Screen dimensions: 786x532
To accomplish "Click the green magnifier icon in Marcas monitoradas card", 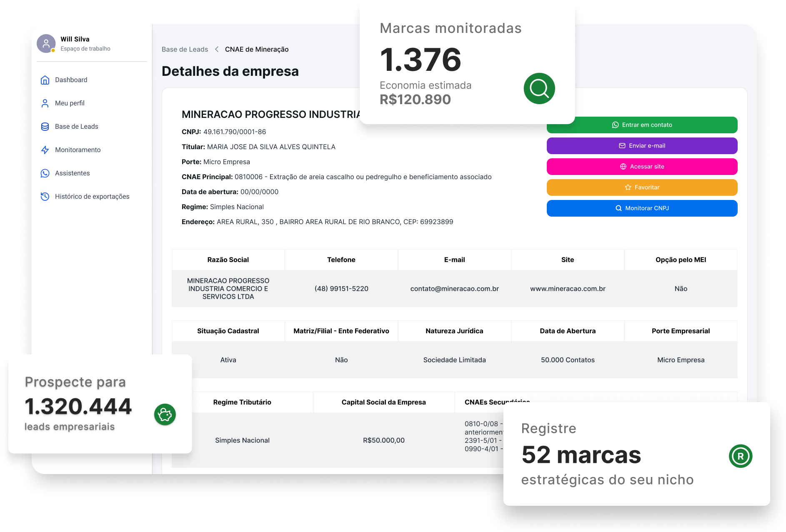I will click(x=539, y=88).
